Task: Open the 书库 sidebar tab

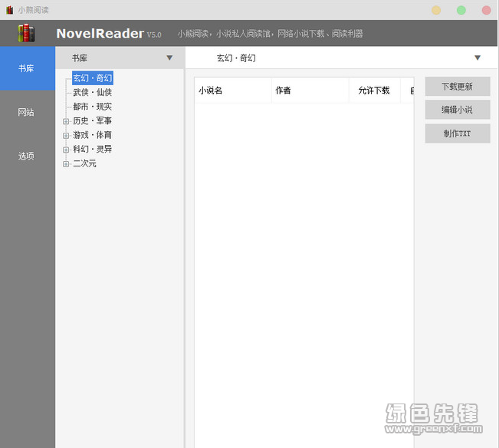Action: [28, 68]
